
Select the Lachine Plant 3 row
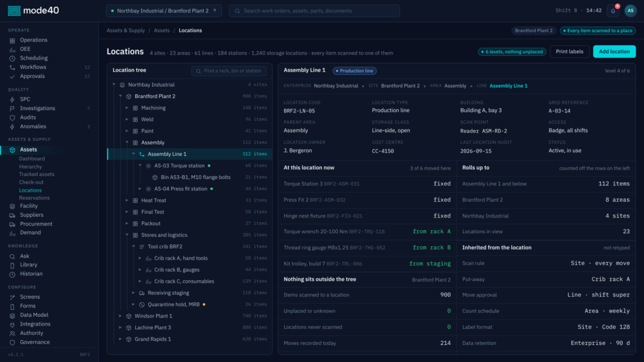(190, 327)
